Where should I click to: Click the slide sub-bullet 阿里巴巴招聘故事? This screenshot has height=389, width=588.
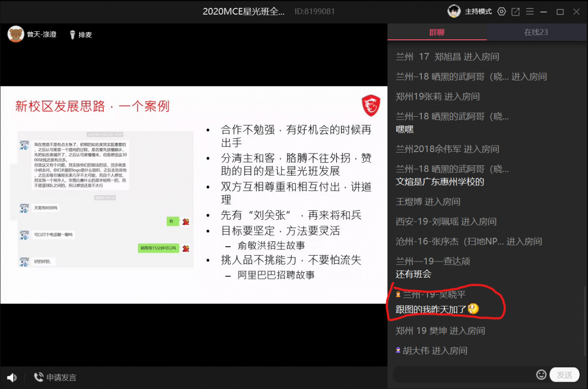pyautogui.click(x=276, y=275)
